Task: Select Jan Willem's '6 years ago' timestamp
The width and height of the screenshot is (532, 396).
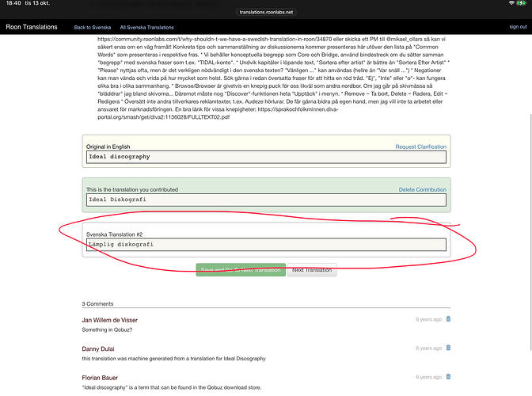Action: coord(428,319)
